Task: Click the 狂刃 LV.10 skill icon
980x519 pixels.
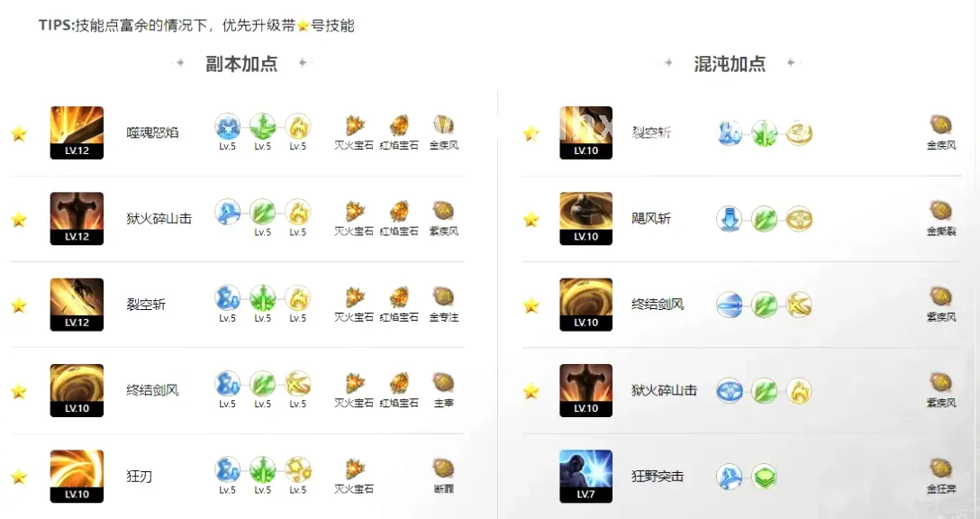Action: (77, 476)
